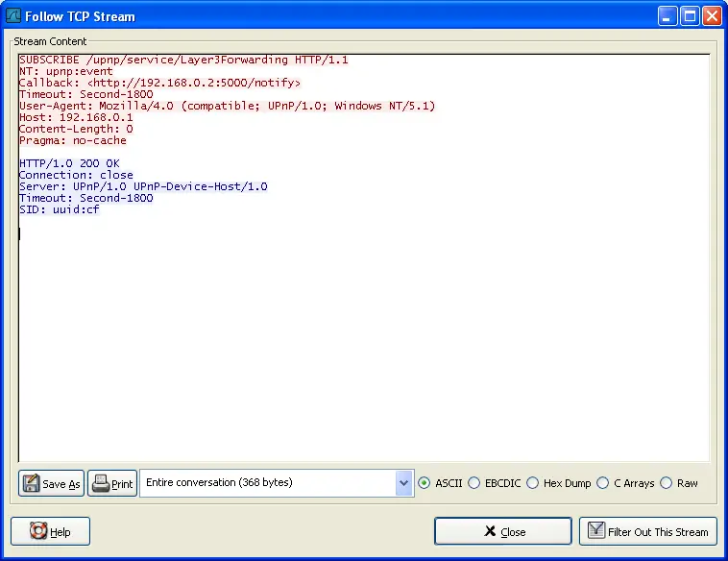
Task: Click the Print printer icon
Action: point(100,483)
